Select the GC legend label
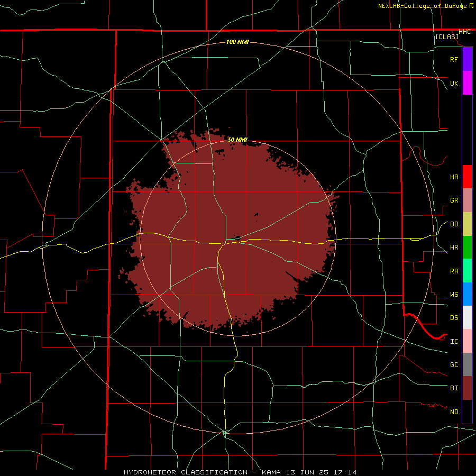476x476 pixels. (454, 365)
